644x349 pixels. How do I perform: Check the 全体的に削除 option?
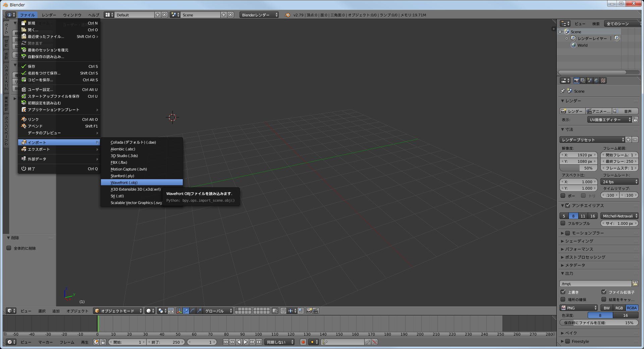(9, 248)
